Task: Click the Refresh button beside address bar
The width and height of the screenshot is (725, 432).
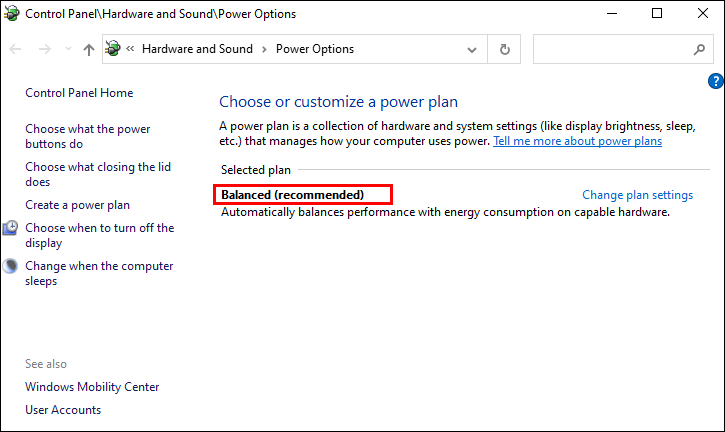Action: [505, 49]
